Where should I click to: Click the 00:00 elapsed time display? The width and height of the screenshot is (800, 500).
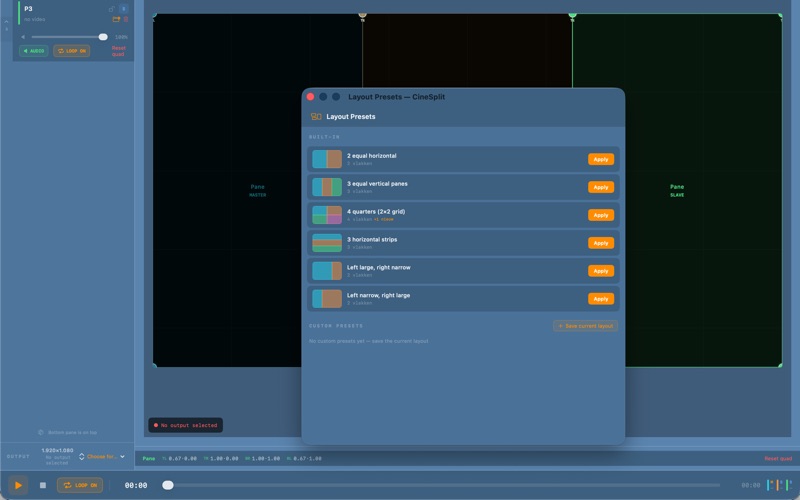[136, 485]
